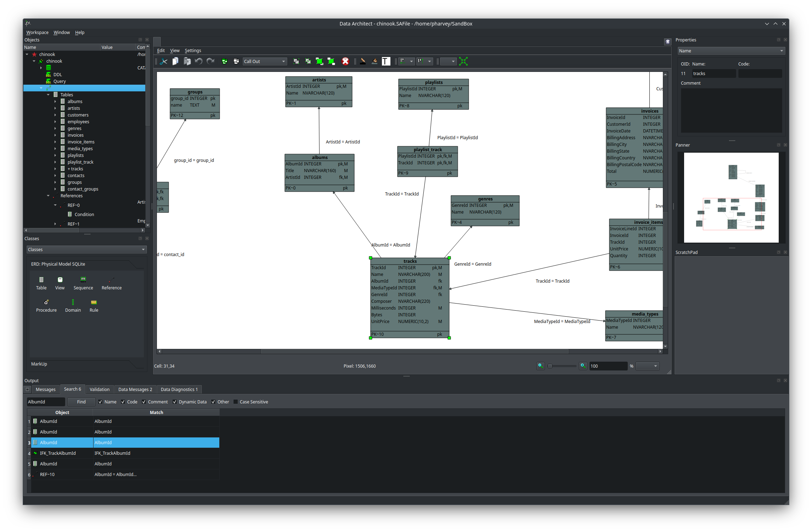Click the AlbumId search input field
The height and width of the screenshot is (532, 812).
46,402
